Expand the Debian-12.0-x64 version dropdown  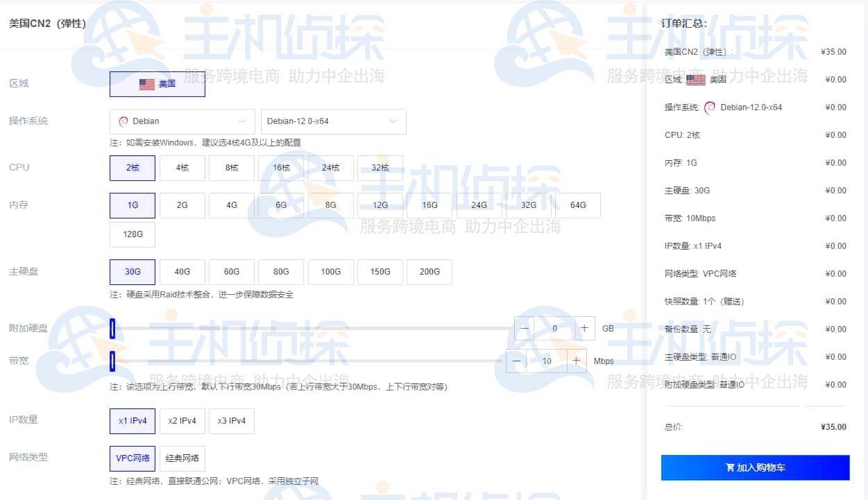coord(333,121)
